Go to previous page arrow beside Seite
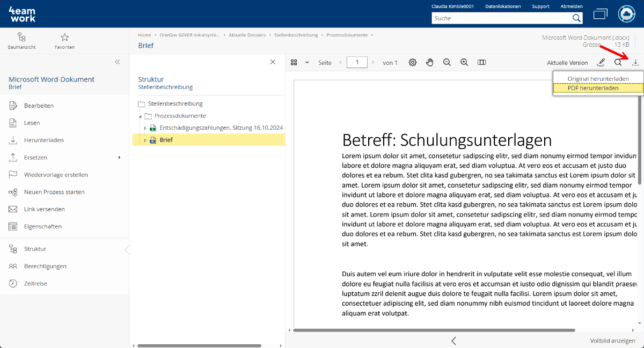The image size is (644, 348). (x=340, y=62)
